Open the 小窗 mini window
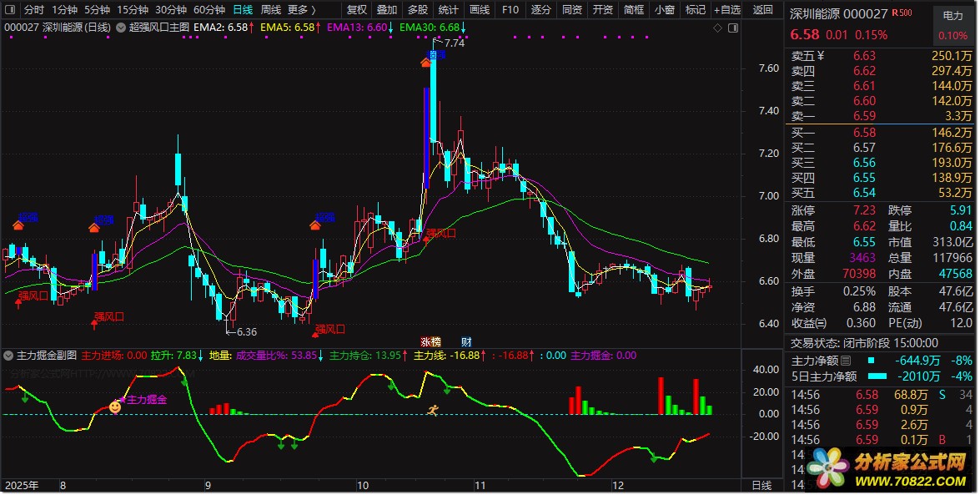The height and width of the screenshot is (495, 980). click(665, 9)
